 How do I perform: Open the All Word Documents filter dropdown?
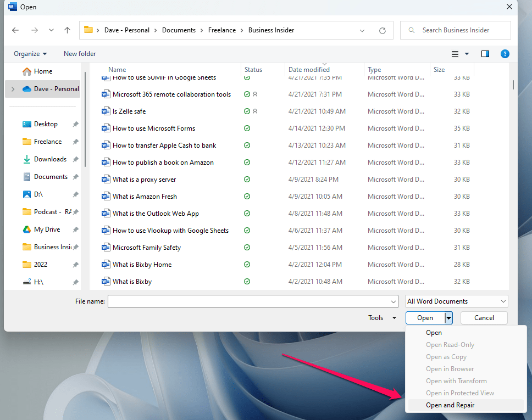[x=456, y=301]
